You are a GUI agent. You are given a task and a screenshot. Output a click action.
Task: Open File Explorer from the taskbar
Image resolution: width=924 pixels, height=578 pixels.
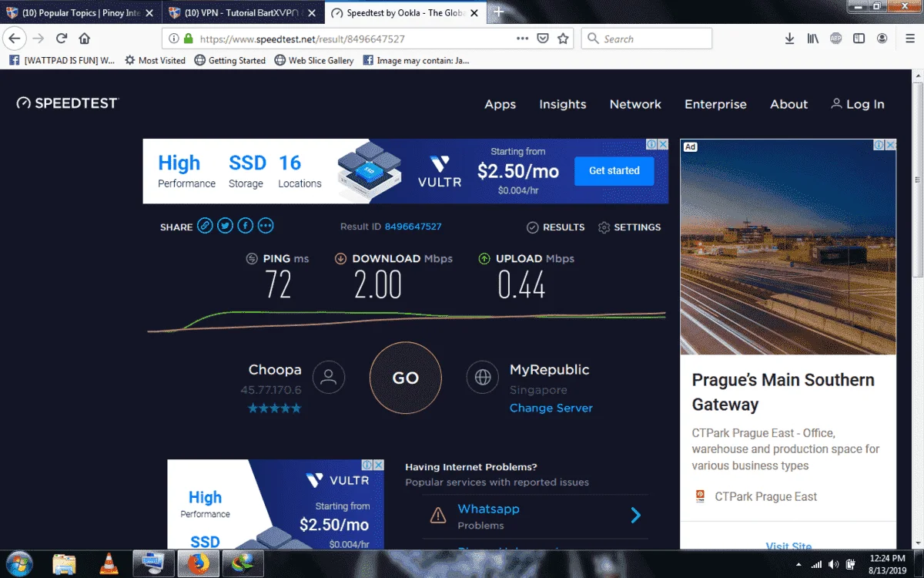pyautogui.click(x=65, y=564)
